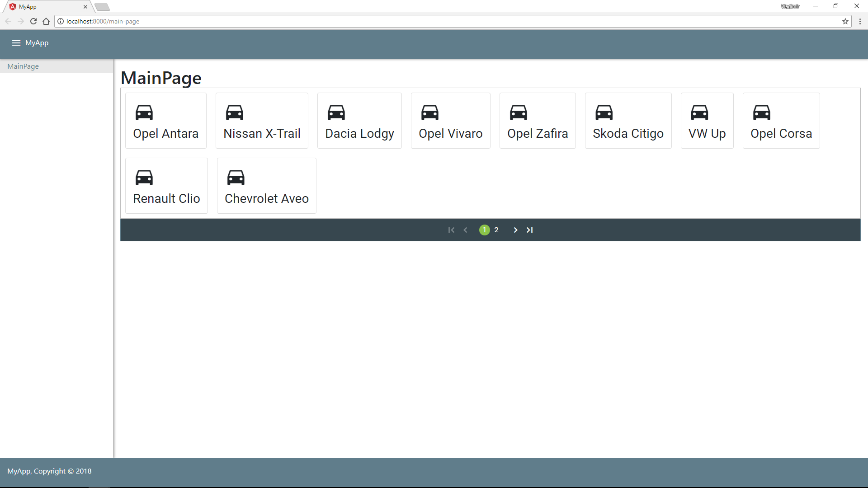Open the hamburger menu next to MyApp
The image size is (868, 488).
coord(16,43)
